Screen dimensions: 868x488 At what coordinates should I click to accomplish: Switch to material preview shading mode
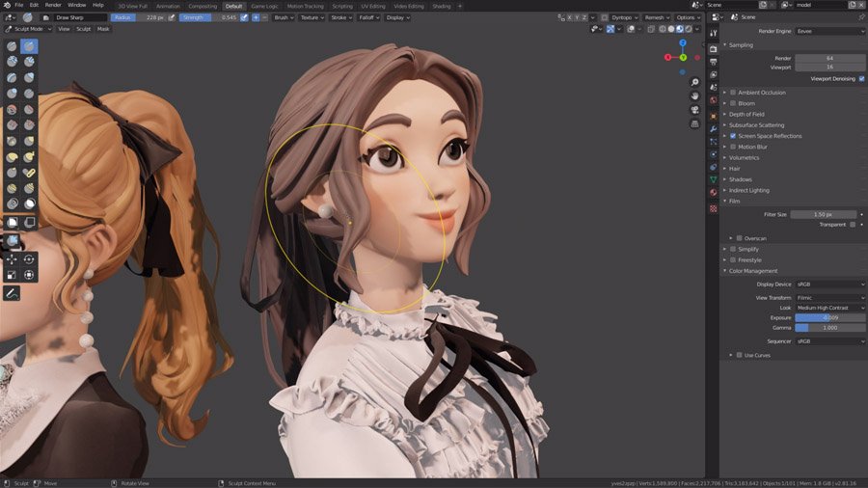coord(680,29)
